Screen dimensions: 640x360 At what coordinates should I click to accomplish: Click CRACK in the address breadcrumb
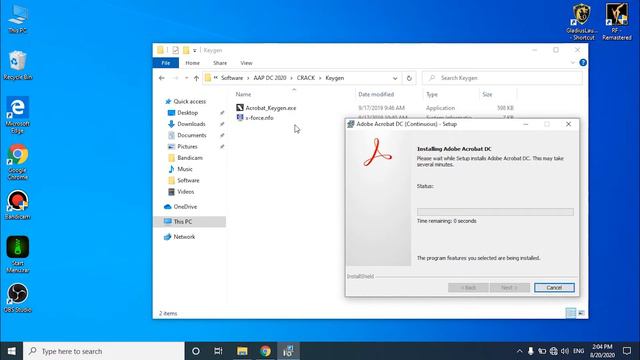[x=306, y=78]
